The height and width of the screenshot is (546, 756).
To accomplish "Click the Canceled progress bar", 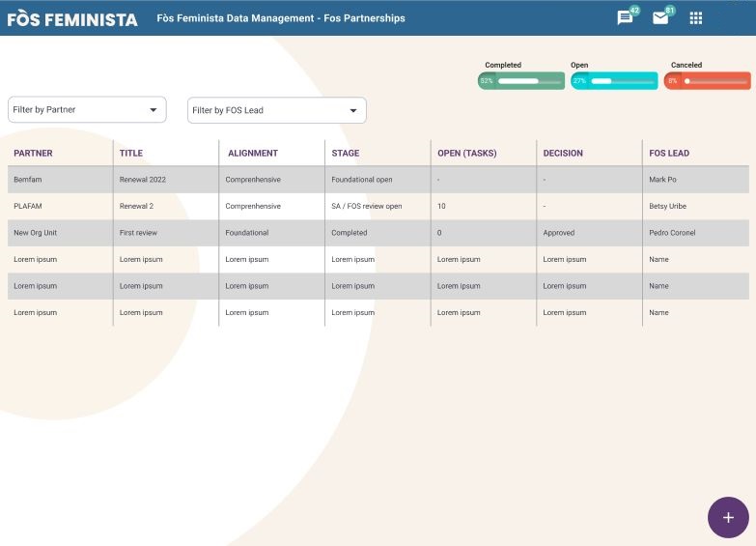I will pos(708,80).
